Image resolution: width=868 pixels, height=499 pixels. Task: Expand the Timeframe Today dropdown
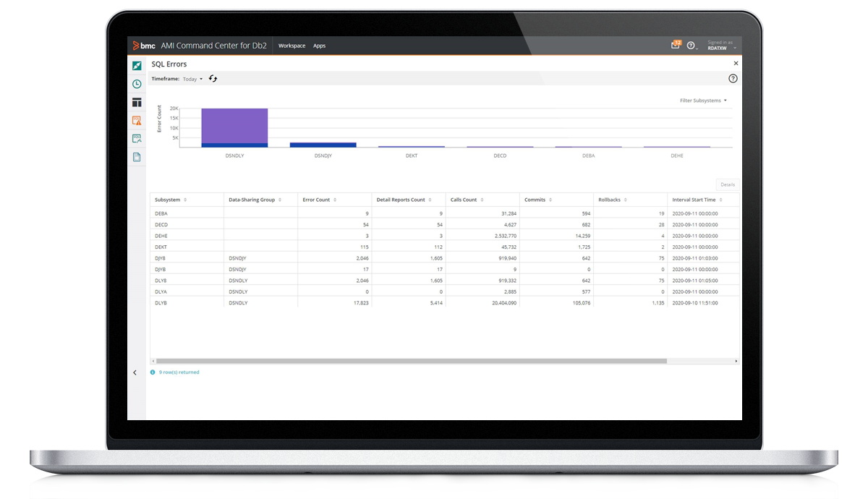coord(192,79)
